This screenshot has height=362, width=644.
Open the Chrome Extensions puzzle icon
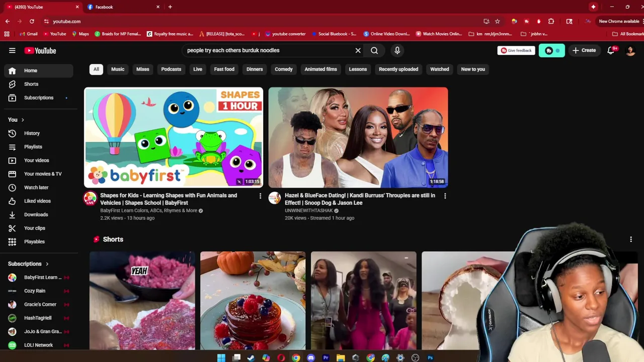(x=551, y=21)
